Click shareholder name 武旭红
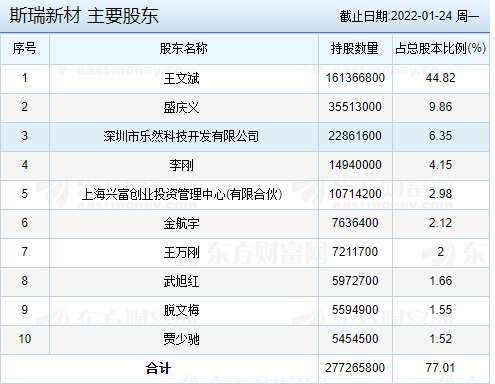The width and height of the screenshot is (495, 384). [181, 281]
